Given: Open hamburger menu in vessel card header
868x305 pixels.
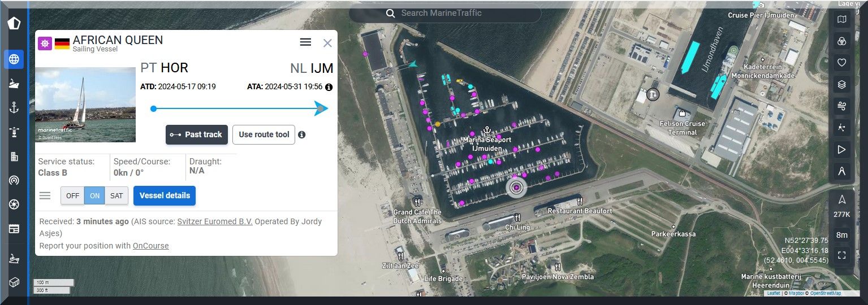Looking at the screenshot, I should point(305,42).
